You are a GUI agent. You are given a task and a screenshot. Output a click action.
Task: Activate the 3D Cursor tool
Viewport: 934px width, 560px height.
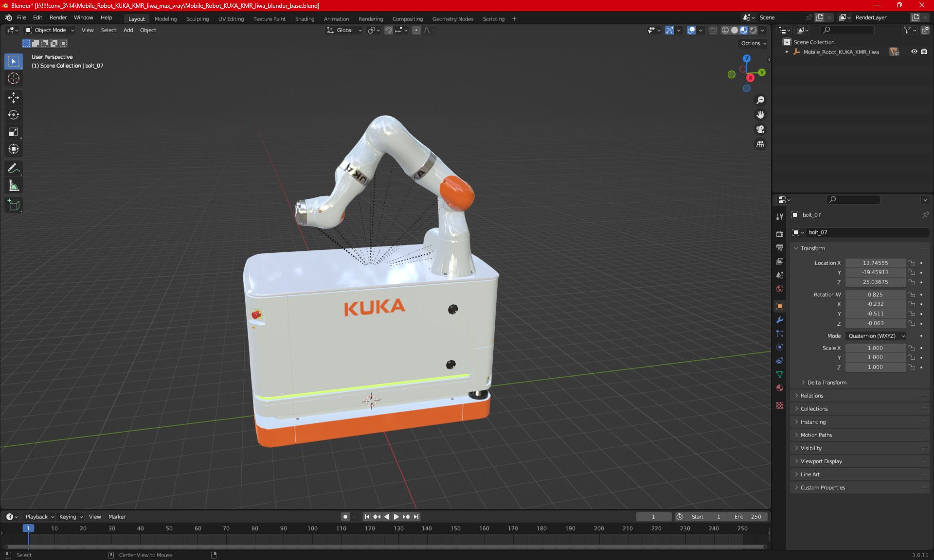click(x=14, y=78)
